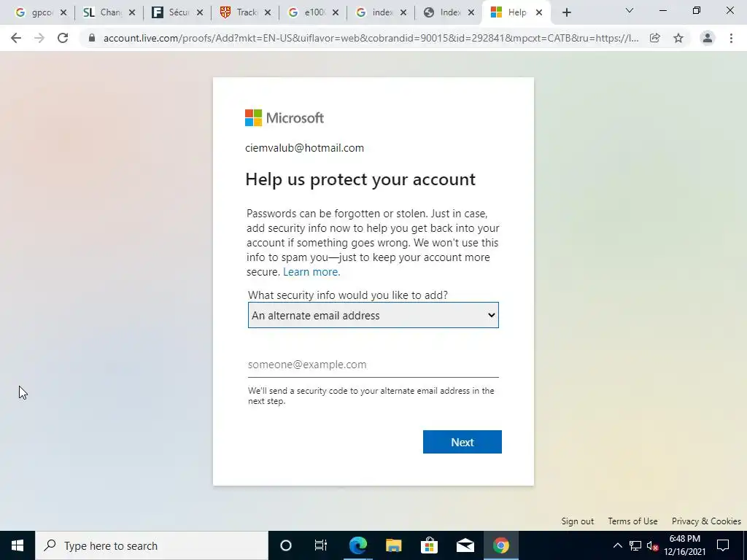Close the Sécur tab
Screen dimensions: 747x560
click(x=200, y=13)
